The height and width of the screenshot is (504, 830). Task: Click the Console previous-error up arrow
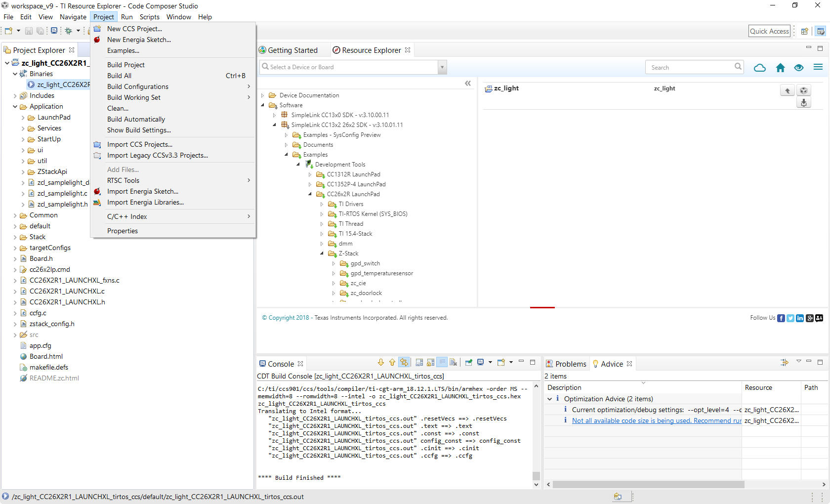392,363
